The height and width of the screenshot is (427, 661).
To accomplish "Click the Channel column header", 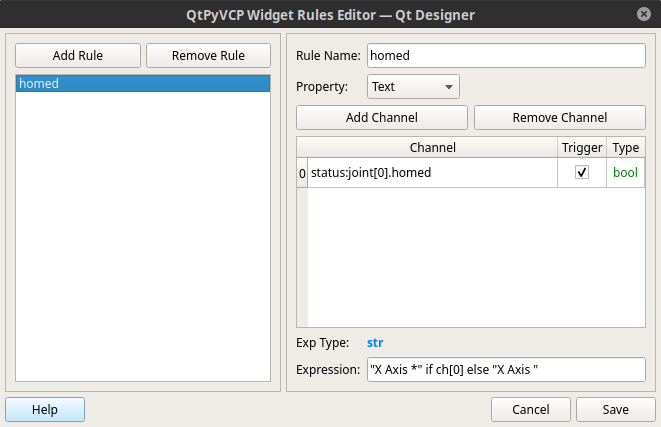I will pos(433,148).
